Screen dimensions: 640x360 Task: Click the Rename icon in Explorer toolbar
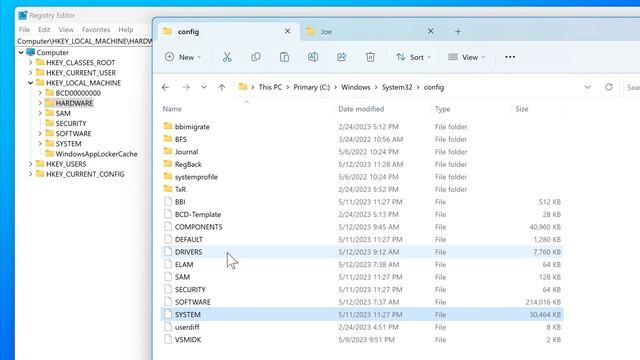click(x=313, y=57)
